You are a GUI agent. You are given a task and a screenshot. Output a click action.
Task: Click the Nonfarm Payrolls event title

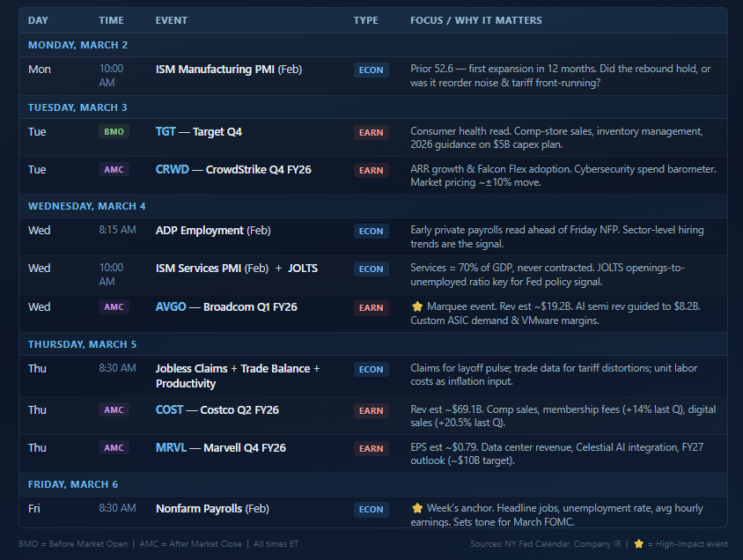pyautogui.click(x=199, y=508)
